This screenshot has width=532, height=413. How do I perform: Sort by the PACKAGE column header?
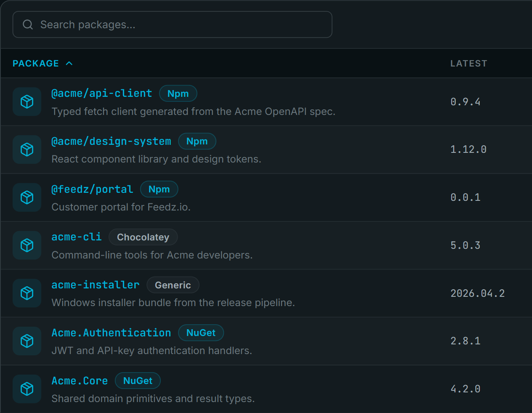point(36,64)
